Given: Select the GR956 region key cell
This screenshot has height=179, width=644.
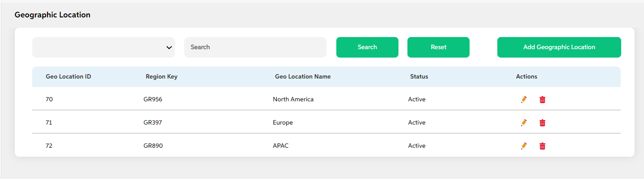Looking at the screenshot, I should 153,100.
